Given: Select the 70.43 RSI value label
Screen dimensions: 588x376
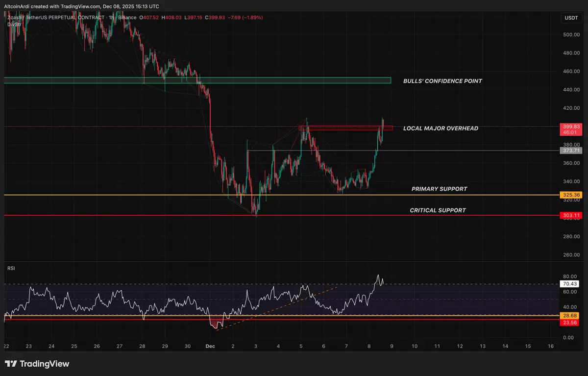Looking at the screenshot, I should tap(570, 284).
